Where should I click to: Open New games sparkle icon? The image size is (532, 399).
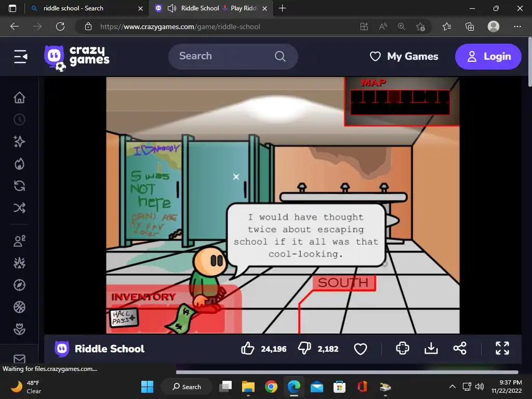19,141
